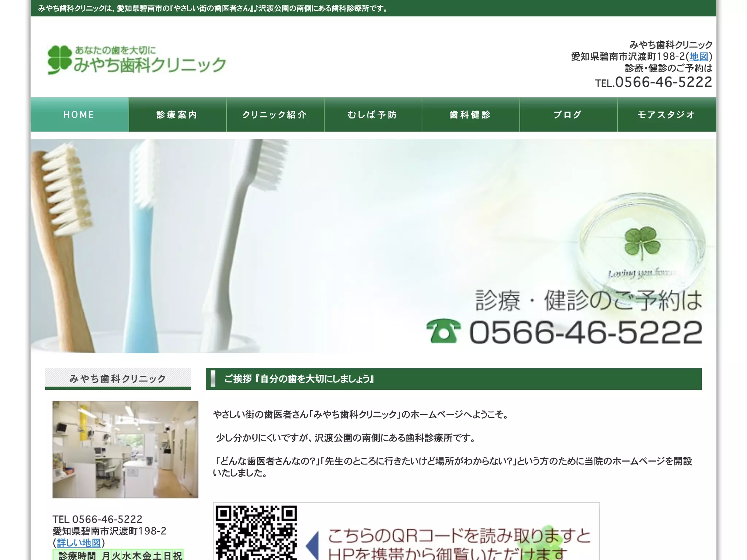
Task: Click the toothbrush hero banner image
Action: (x=373, y=246)
